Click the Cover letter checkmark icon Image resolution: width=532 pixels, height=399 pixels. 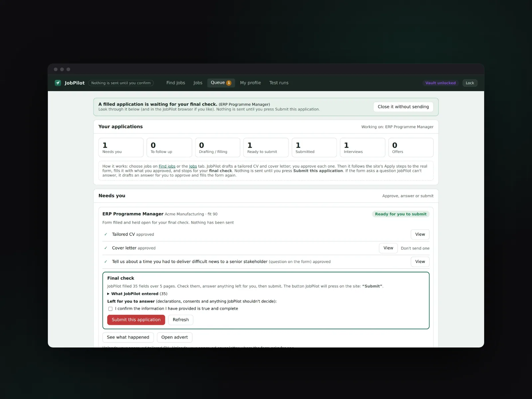(106, 248)
